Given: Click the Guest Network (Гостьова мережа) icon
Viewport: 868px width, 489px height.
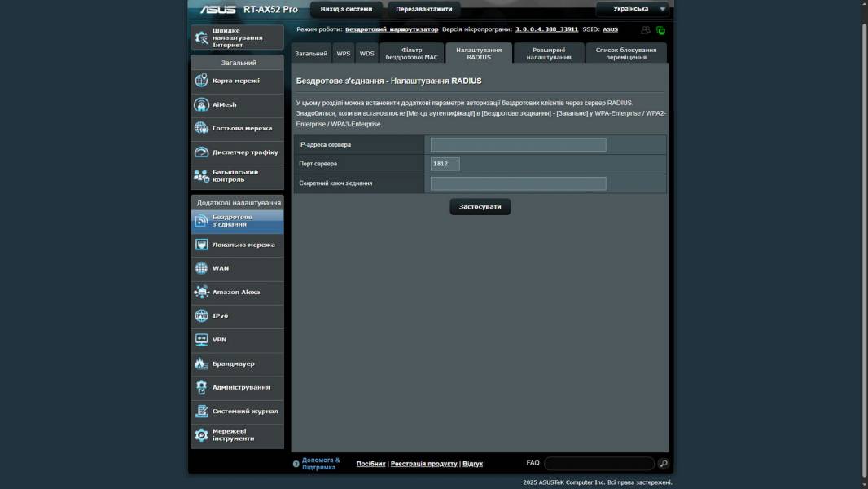Looking at the screenshot, I should pos(201,128).
